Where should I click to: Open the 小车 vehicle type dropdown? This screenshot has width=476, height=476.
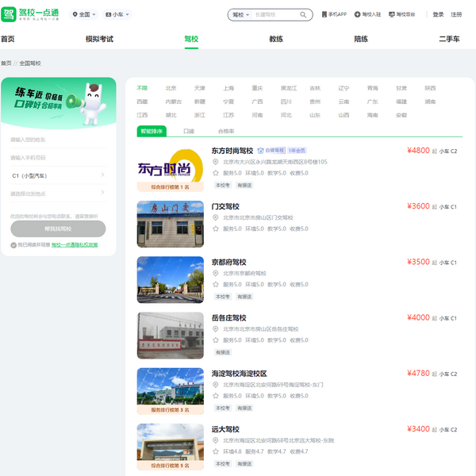(117, 14)
